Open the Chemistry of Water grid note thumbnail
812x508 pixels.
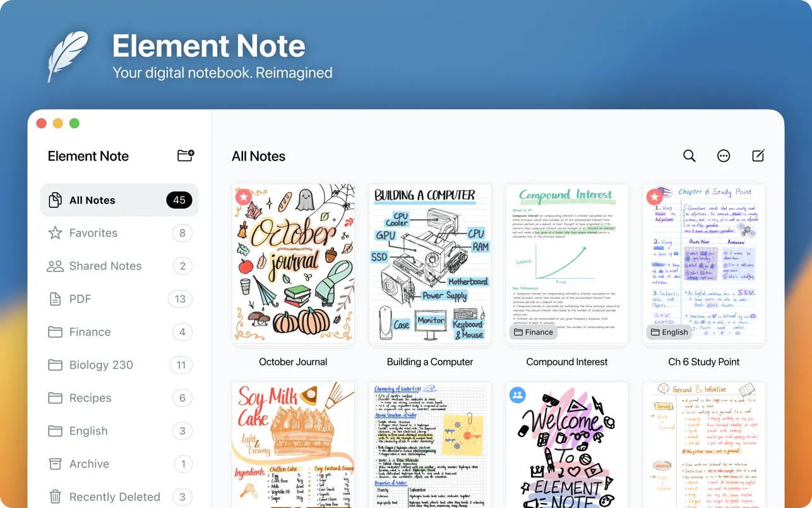(x=430, y=445)
